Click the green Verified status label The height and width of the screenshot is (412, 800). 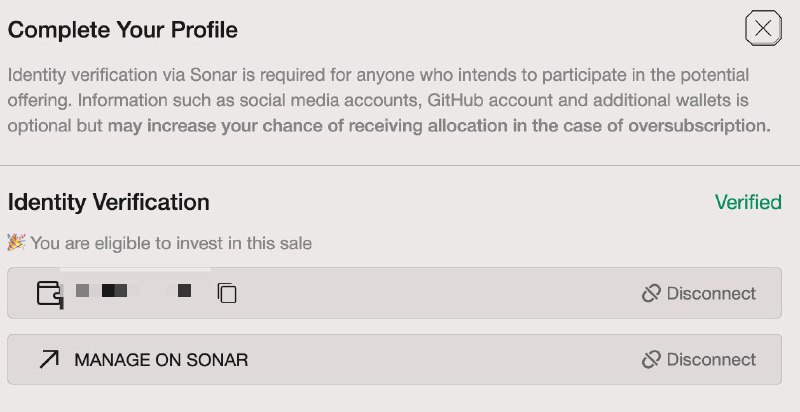click(747, 202)
